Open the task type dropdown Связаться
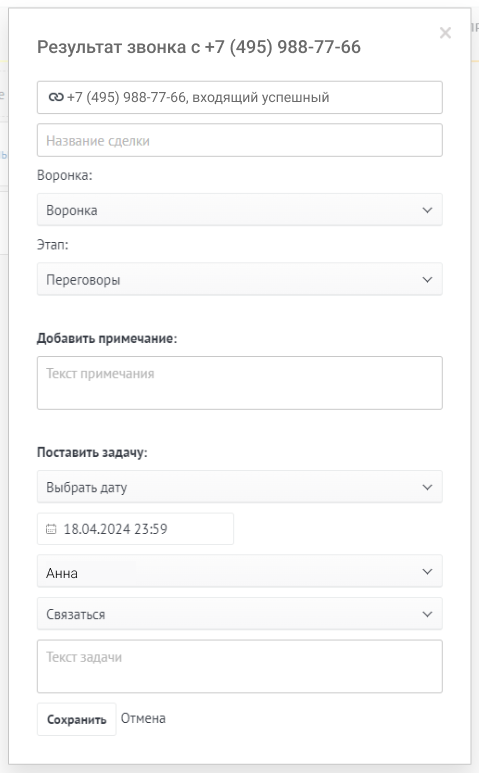Viewport: 479px width, 773px height. click(240, 614)
